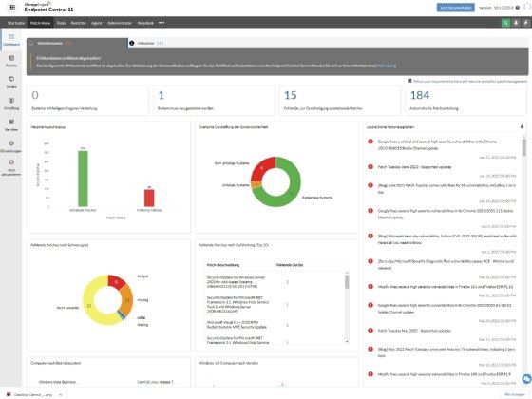
Task: Open the Tools menu tab
Action: tap(61, 23)
